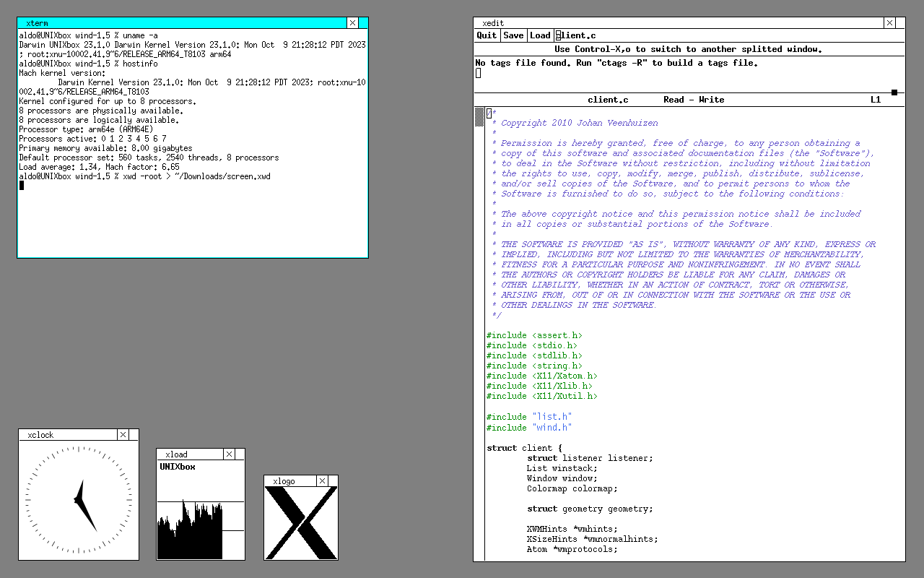
Task: Click the Quit button in xedit
Action: tap(487, 35)
